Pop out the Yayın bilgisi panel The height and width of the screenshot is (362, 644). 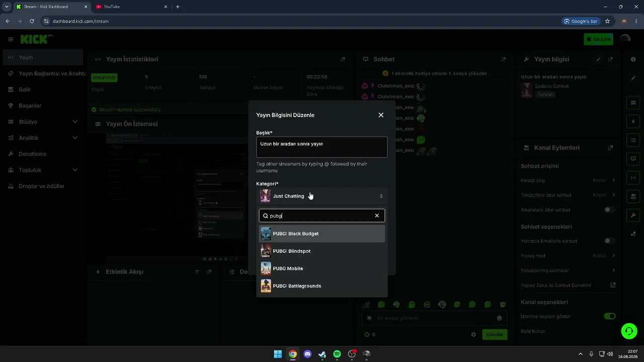click(610, 59)
